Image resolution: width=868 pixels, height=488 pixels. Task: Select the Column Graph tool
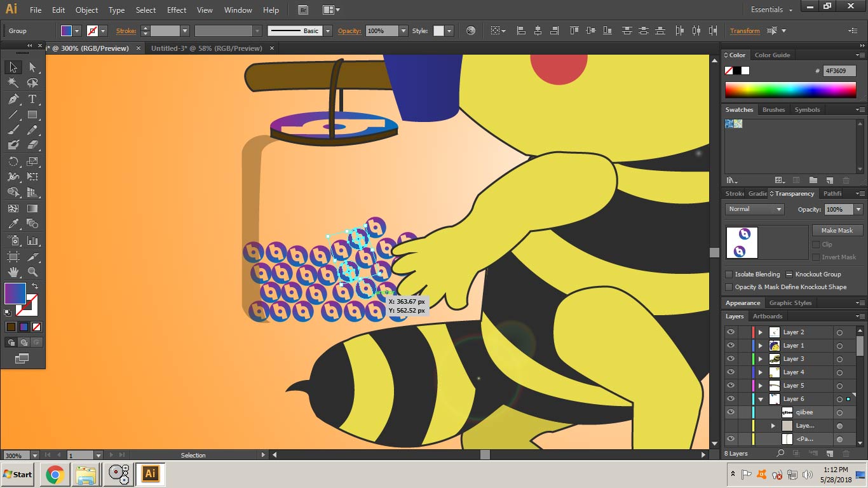32,241
